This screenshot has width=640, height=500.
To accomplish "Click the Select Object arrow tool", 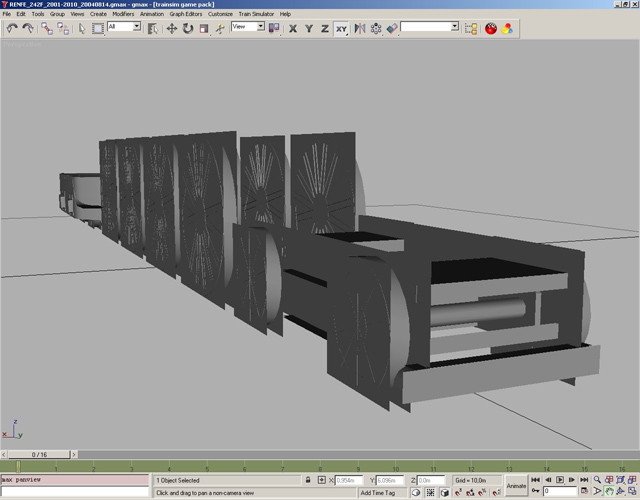I will (82, 28).
